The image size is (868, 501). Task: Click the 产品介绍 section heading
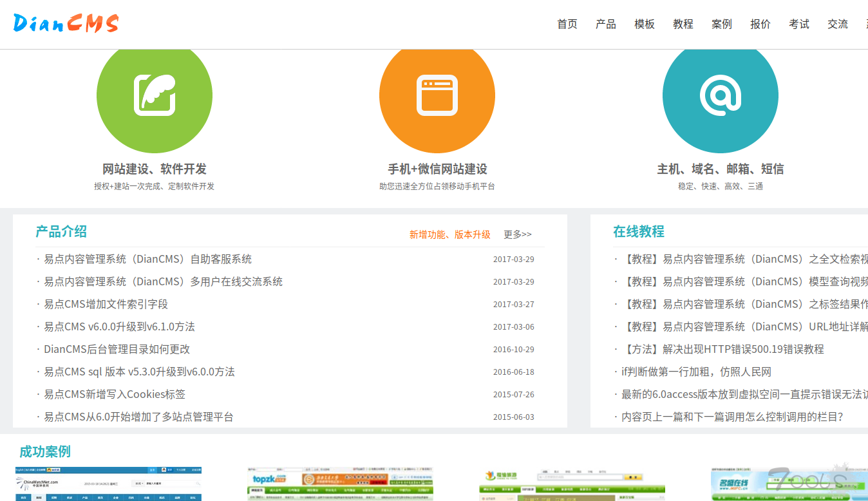click(61, 232)
